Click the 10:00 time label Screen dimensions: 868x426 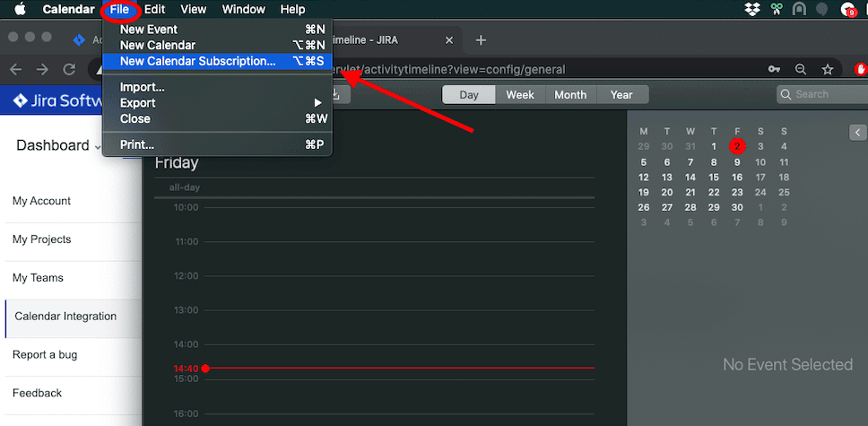click(x=186, y=208)
